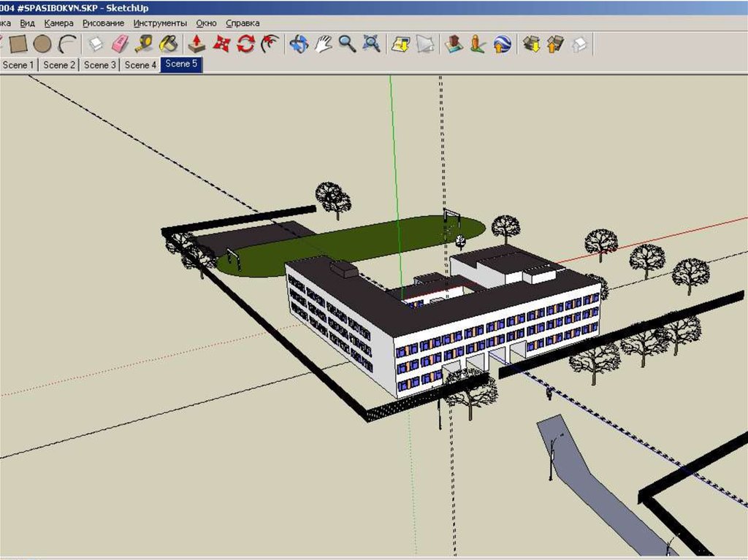Activate the Orbit camera tool
Screen dimensions: 748x560
(299, 44)
